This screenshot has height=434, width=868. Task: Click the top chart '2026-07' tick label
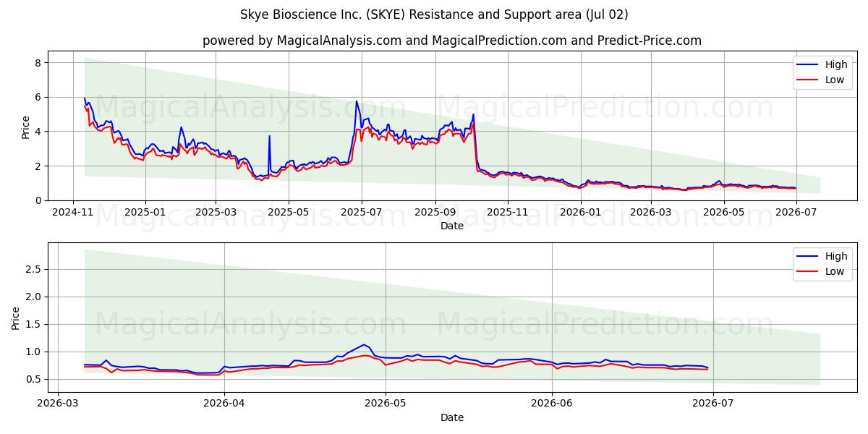(x=797, y=213)
